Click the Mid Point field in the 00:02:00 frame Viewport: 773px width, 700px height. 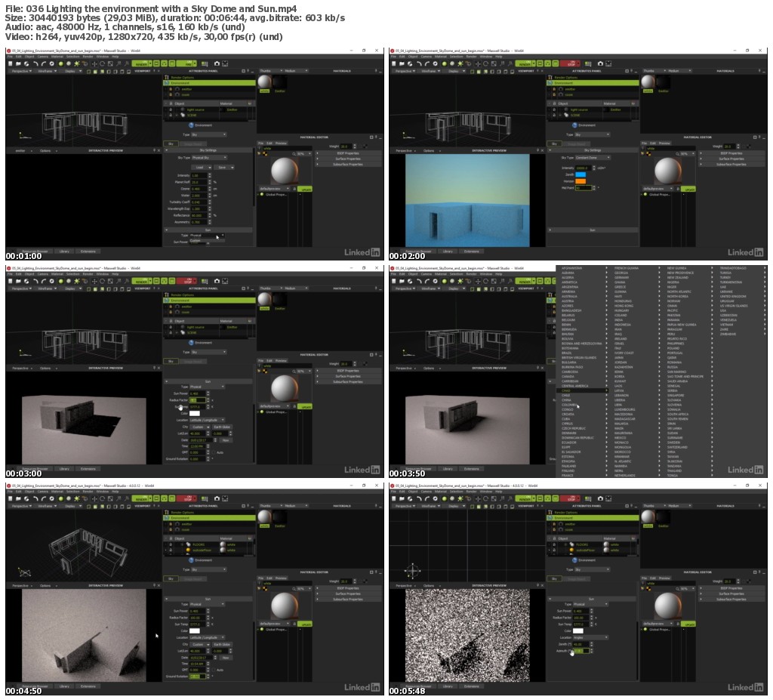click(x=584, y=188)
